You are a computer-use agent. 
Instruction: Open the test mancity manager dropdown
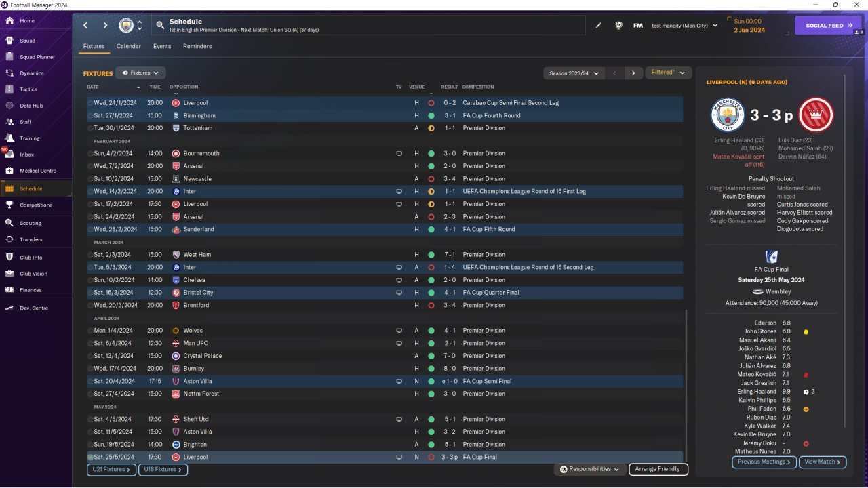click(684, 26)
